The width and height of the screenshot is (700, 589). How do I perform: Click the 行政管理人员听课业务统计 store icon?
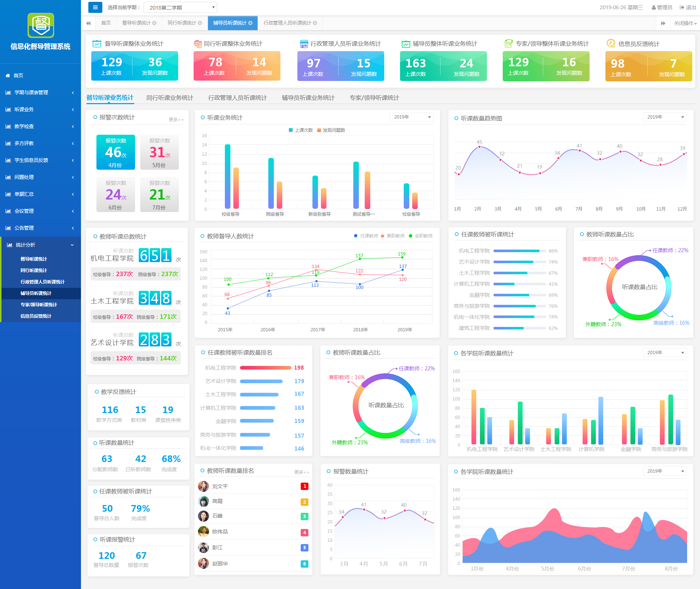[x=304, y=44]
